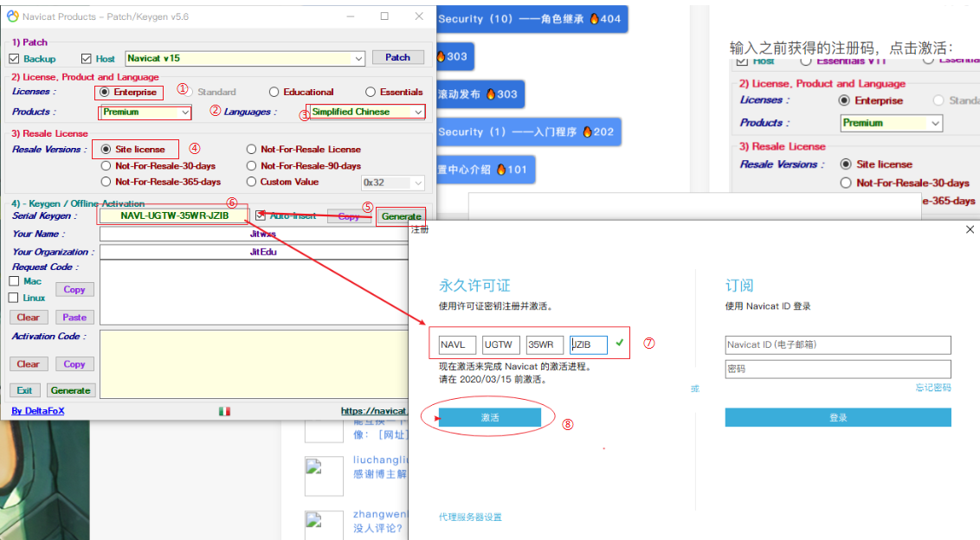Click Generate button under Activation Code
This screenshot has height=540, width=980.
pos(71,390)
